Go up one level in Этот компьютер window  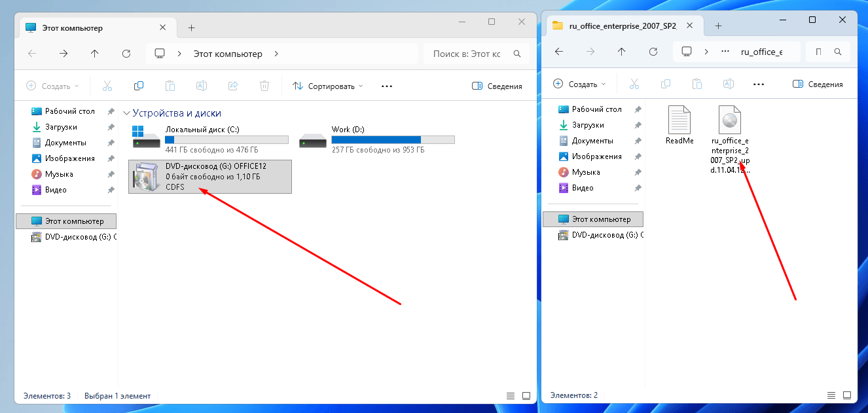95,54
